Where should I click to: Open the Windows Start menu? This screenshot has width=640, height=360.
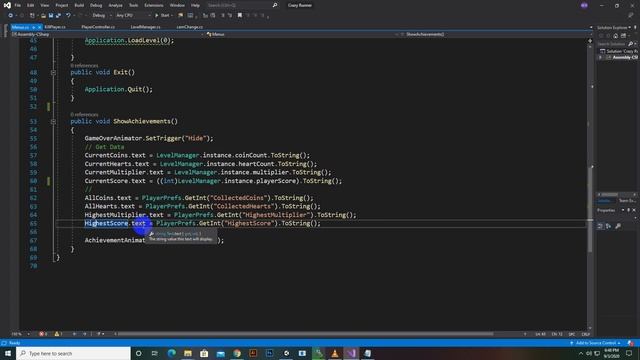click(x=8, y=353)
